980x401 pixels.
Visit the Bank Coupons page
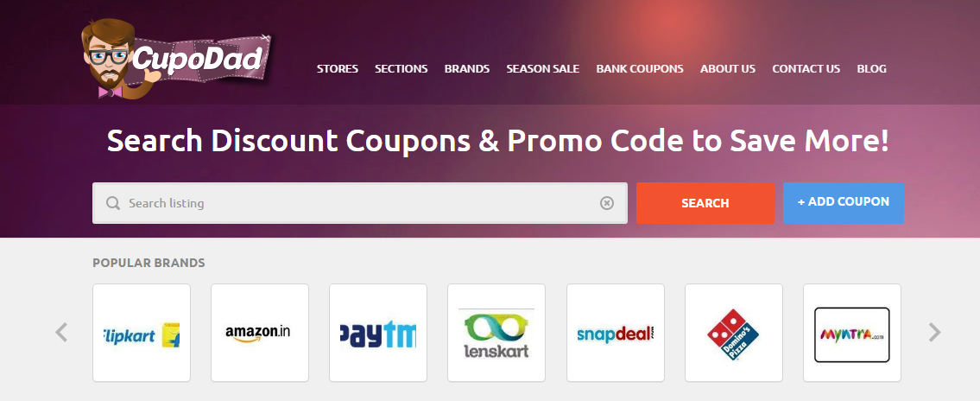[640, 69]
